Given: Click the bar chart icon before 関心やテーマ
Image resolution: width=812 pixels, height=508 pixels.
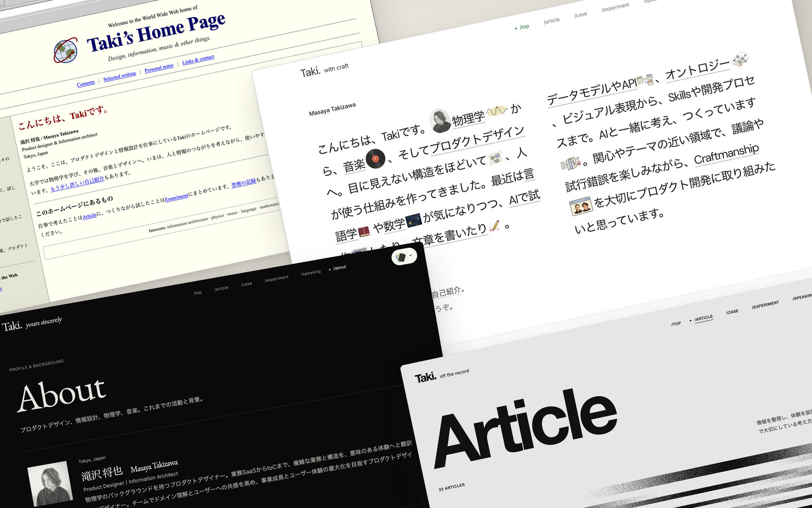Looking at the screenshot, I should (x=570, y=164).
